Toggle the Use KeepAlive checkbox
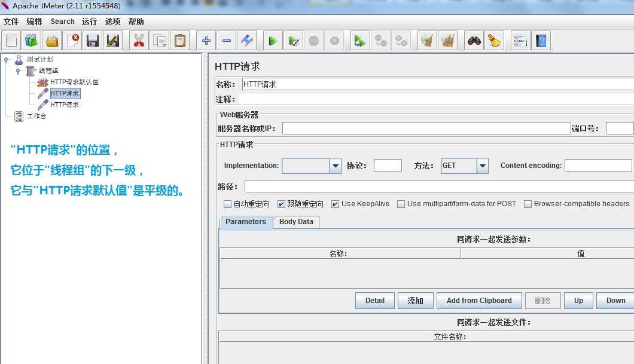Screen dimensions: 634x364 [335, 204]
